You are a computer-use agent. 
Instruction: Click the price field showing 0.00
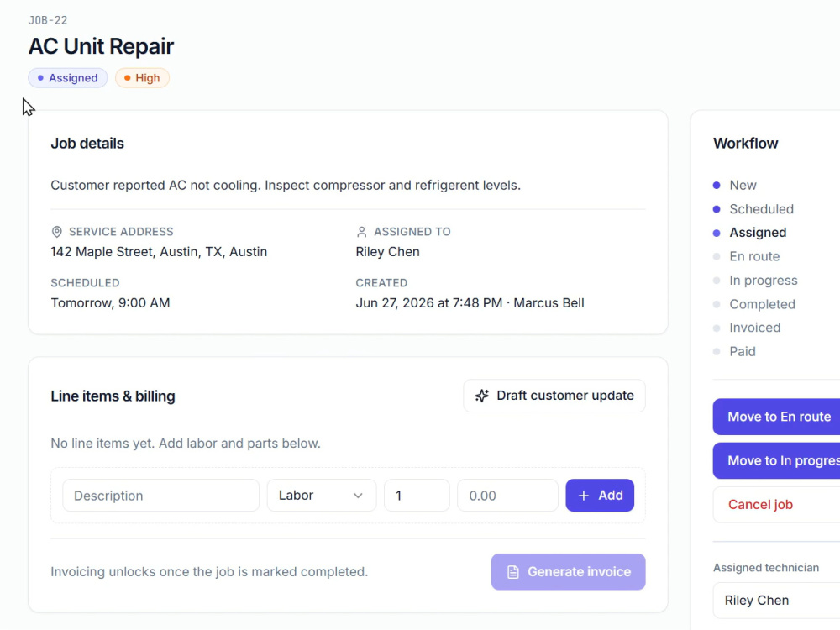tap(507, 496)
